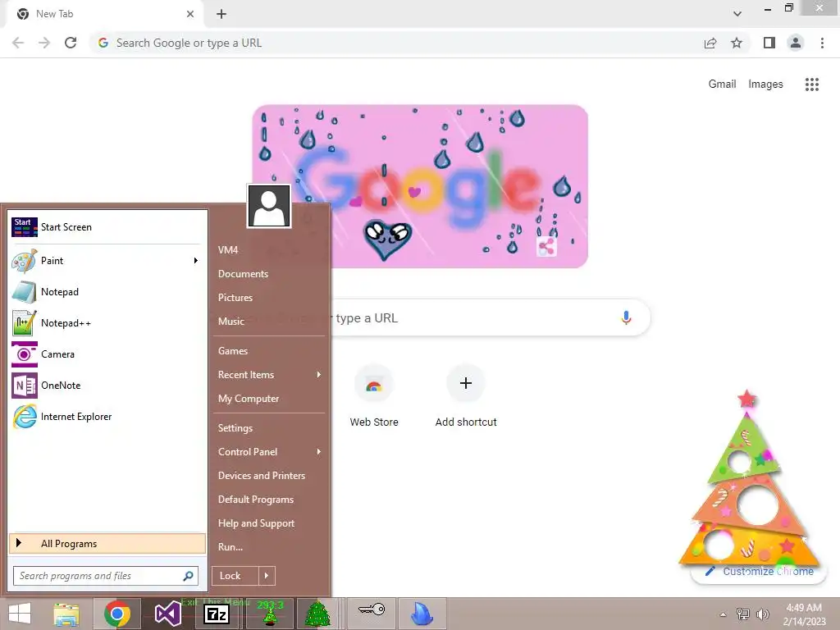840x630 pixels.
Task: Launch Notepad++ from start menu
Action: click(x=107, y=323)
